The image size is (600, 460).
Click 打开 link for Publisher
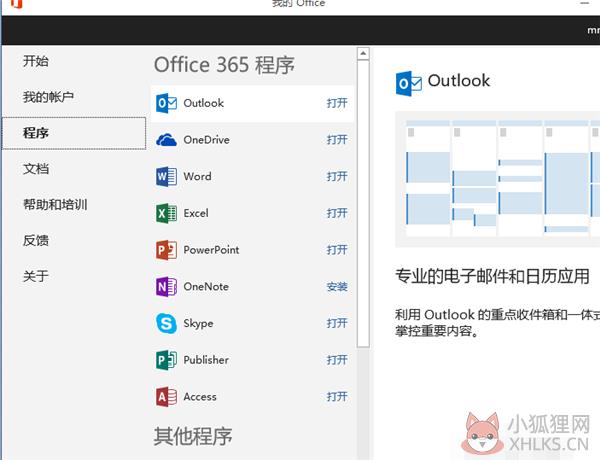[x=337, y=360]
